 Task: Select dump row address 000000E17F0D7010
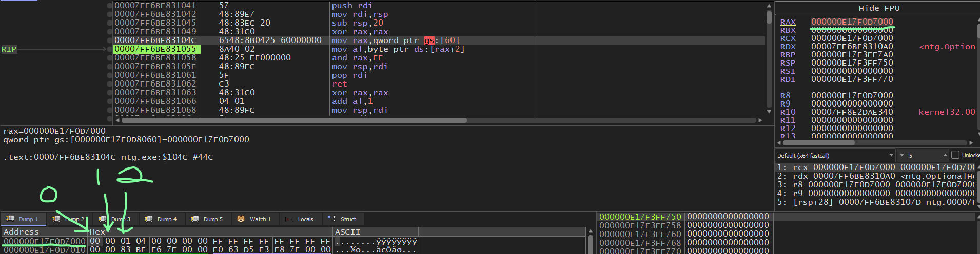45,250
